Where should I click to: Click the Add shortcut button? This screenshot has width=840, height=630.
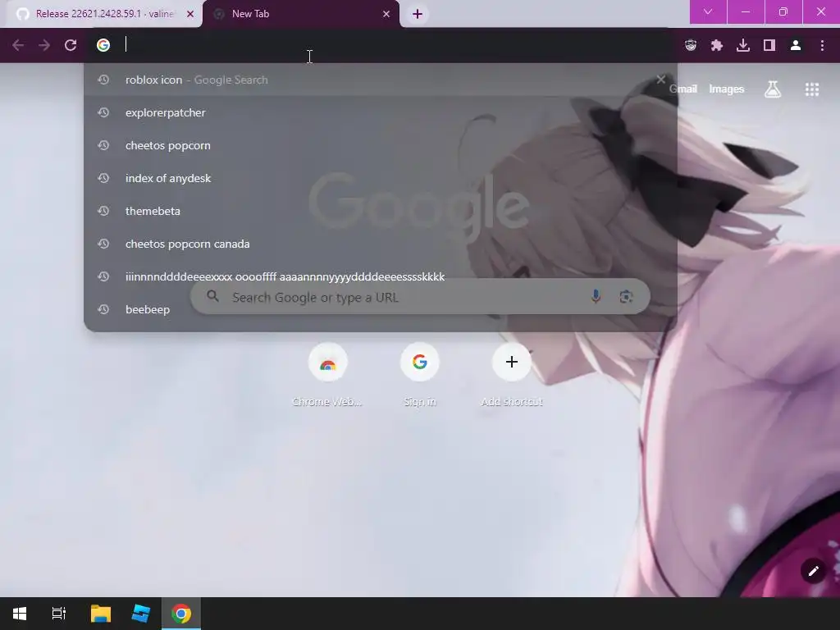(512, 375)
